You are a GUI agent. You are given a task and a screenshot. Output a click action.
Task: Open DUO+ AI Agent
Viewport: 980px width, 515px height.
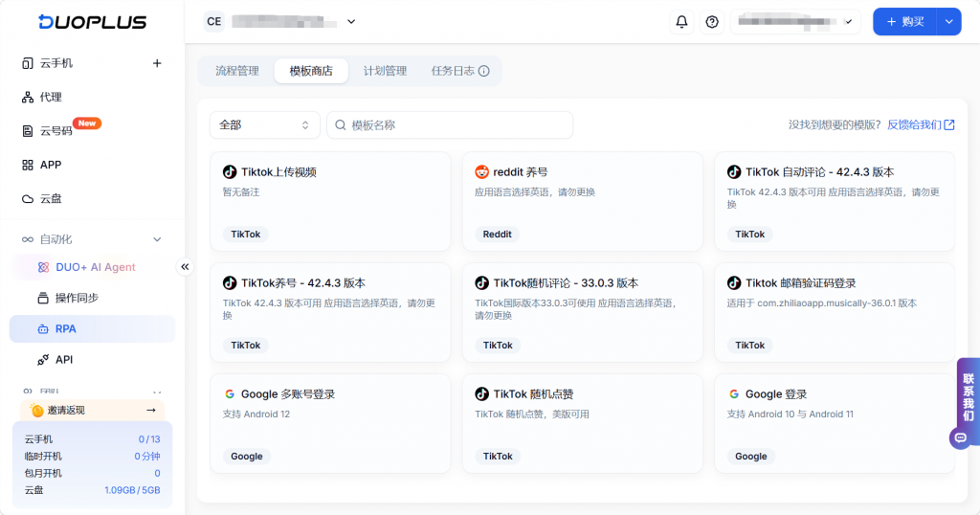(95, 267)
